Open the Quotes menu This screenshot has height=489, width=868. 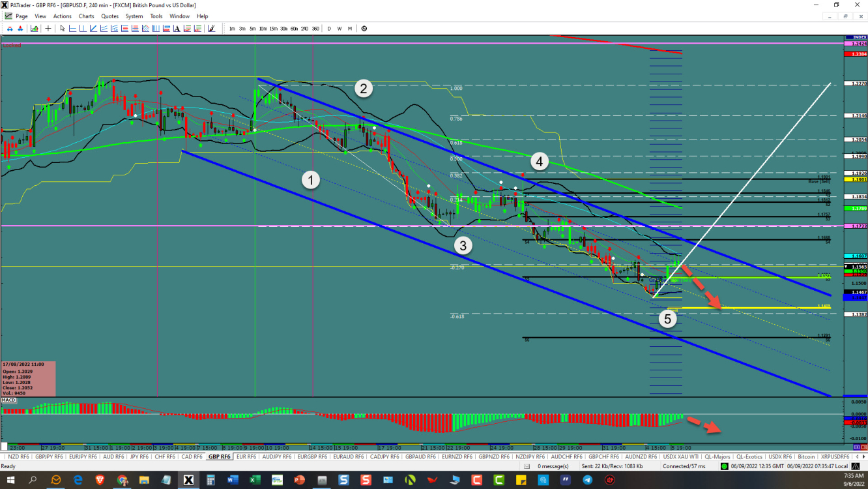[x=110, y=16]
